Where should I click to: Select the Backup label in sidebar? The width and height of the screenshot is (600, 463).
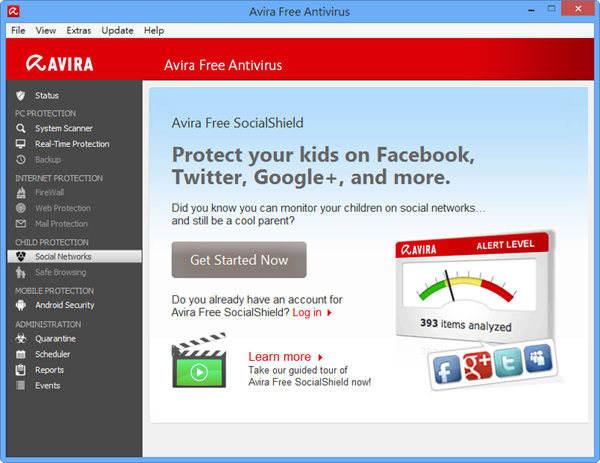[48, 160]
